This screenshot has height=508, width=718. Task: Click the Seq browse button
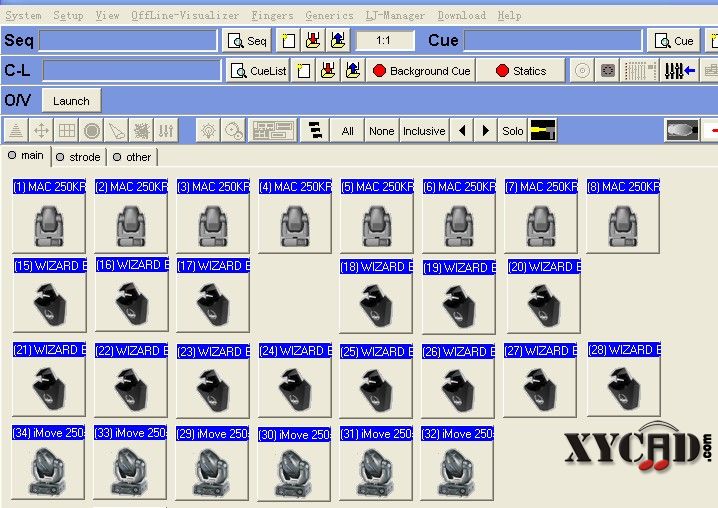pyautogui.click(x=247, y=40)
